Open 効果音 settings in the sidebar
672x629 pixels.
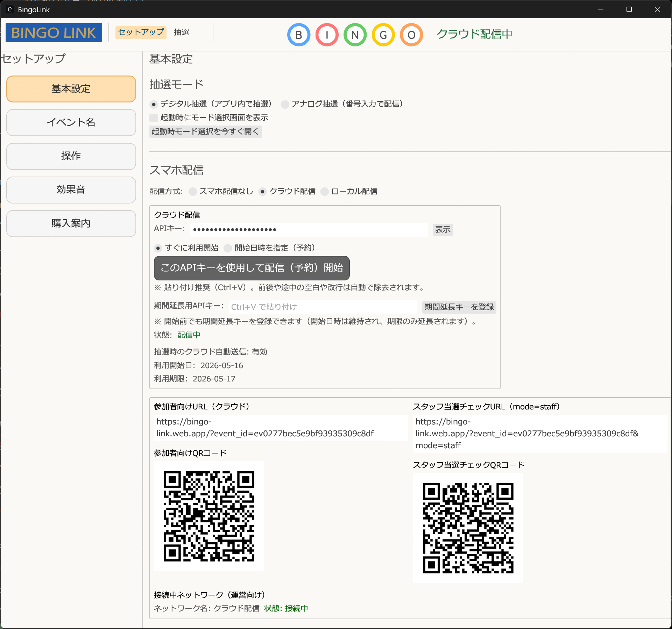pyautogui.click(x=71, y=190)
